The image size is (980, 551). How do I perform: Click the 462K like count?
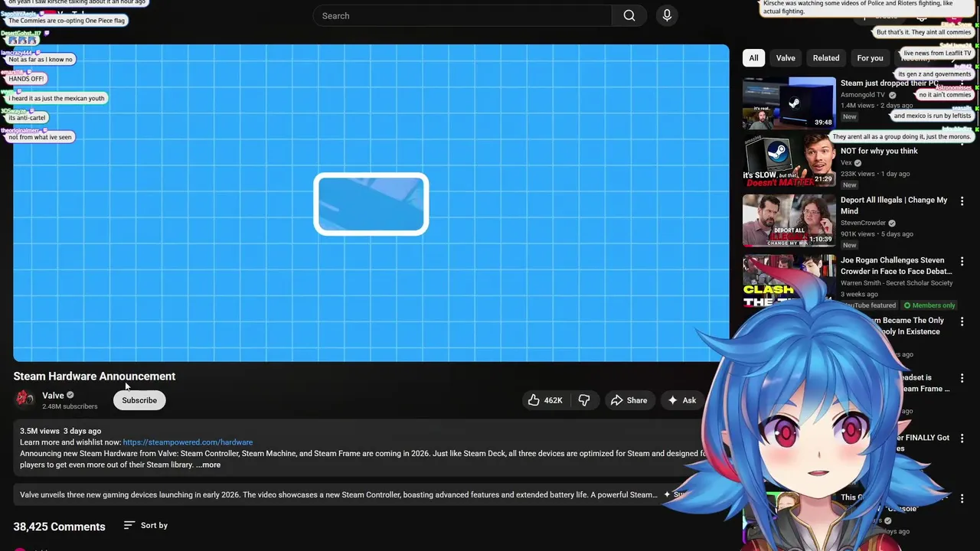coord(553,400)
